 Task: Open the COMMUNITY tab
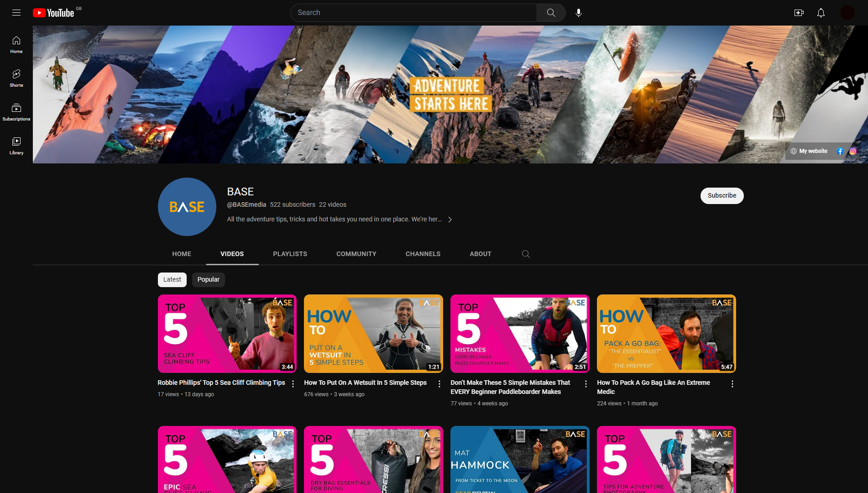(356, 254)
